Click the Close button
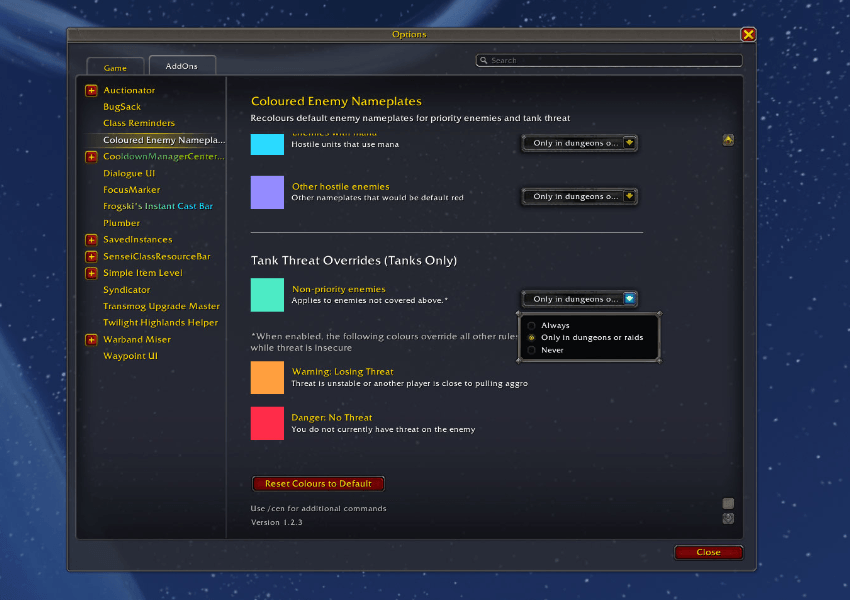850x600 pixels. (708, 552)
